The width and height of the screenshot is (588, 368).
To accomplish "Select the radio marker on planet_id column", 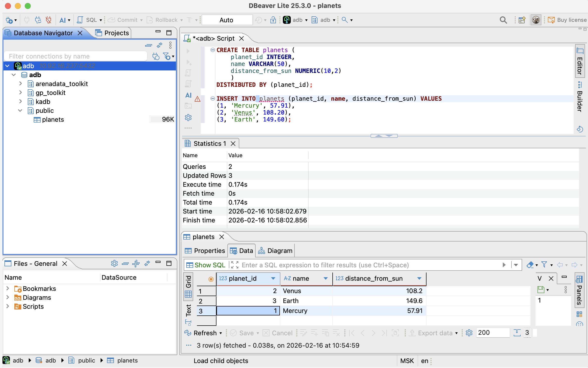I will (x=211, y=279).
